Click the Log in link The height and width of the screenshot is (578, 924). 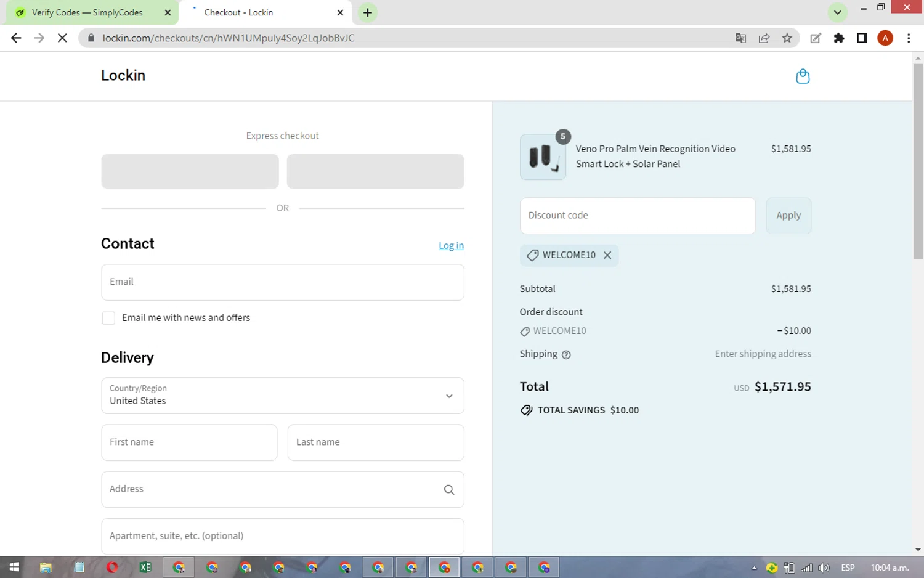pos(451,245)
